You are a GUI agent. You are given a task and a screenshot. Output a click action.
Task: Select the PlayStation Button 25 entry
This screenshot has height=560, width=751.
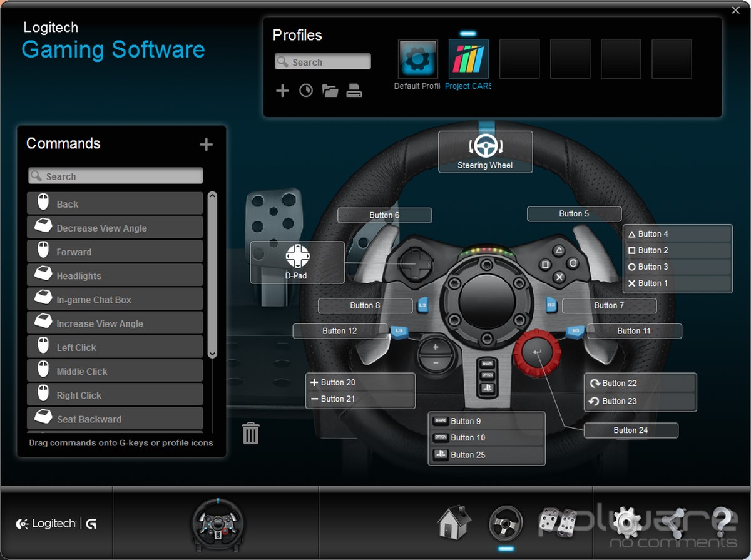point(486,455)
